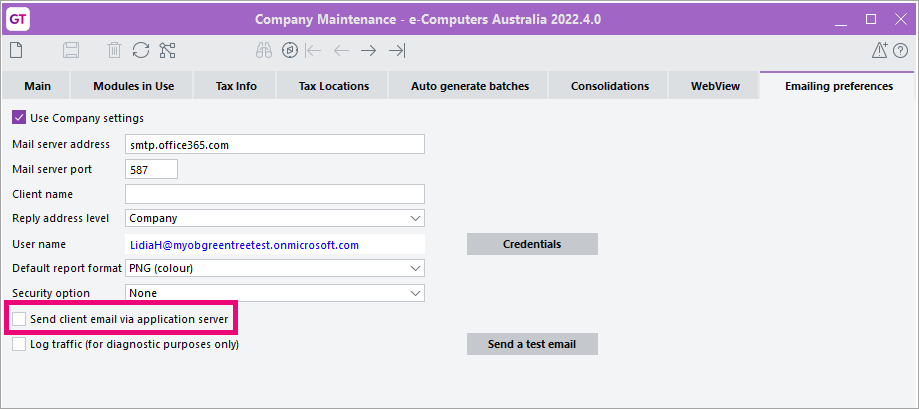This screenshot has width=919, height=409.
Task: Click the Mail server address field
Action: pos(274,145)
